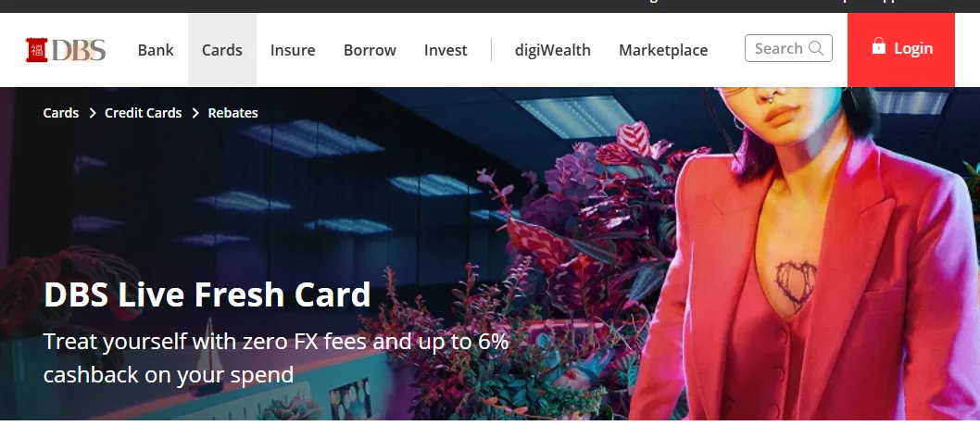Viewport: 980px width, 438px height.
Task: Open the Bank menu
Action: click(156, 50)
